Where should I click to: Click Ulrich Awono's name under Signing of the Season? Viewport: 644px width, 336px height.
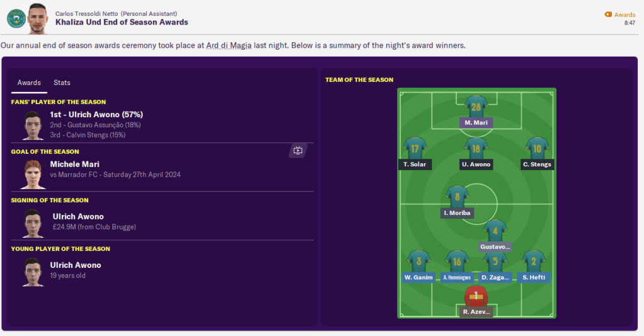(x=78, y=216)
